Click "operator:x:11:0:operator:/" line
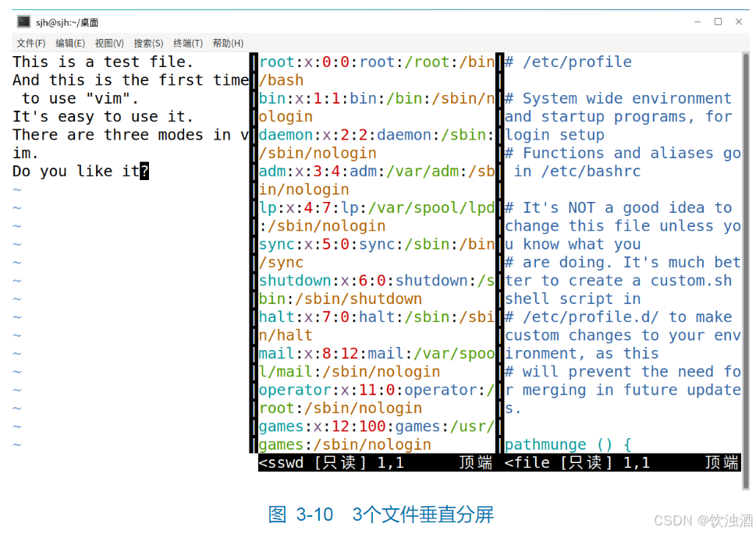 pos(377,390)
